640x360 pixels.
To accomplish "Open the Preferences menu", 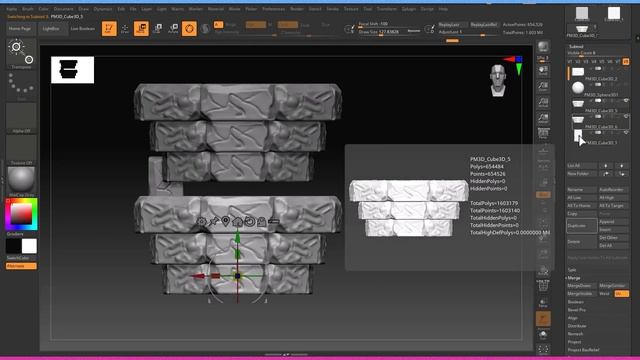I will point(273,9).
